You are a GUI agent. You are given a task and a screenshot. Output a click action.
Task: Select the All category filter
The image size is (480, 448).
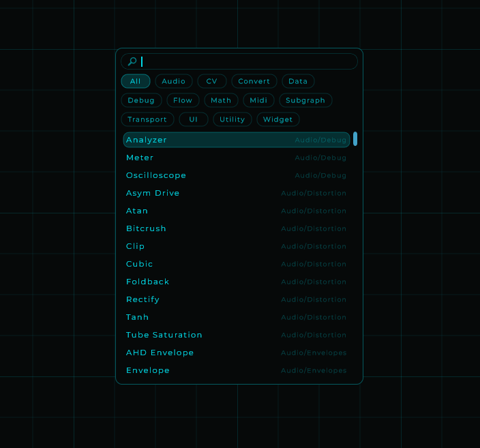coord(136,81)
